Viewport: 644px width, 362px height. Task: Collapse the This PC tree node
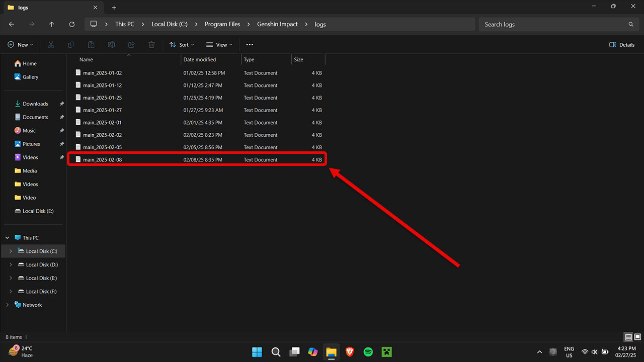tap(7, 238)
